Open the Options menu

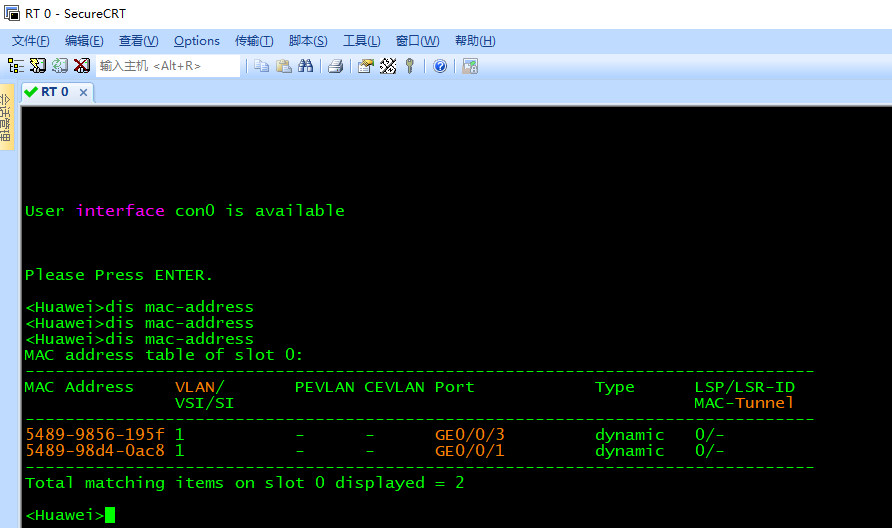[x=197, y=41]
